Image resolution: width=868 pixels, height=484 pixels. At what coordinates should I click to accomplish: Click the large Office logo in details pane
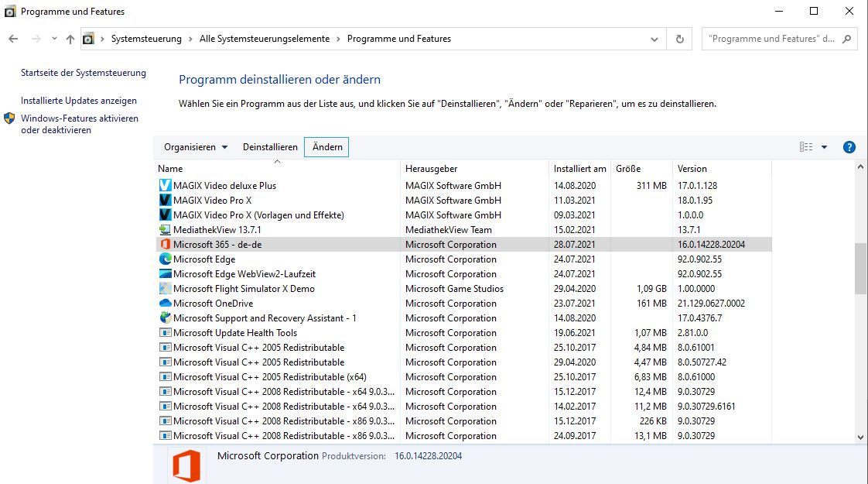click(186, 465)
